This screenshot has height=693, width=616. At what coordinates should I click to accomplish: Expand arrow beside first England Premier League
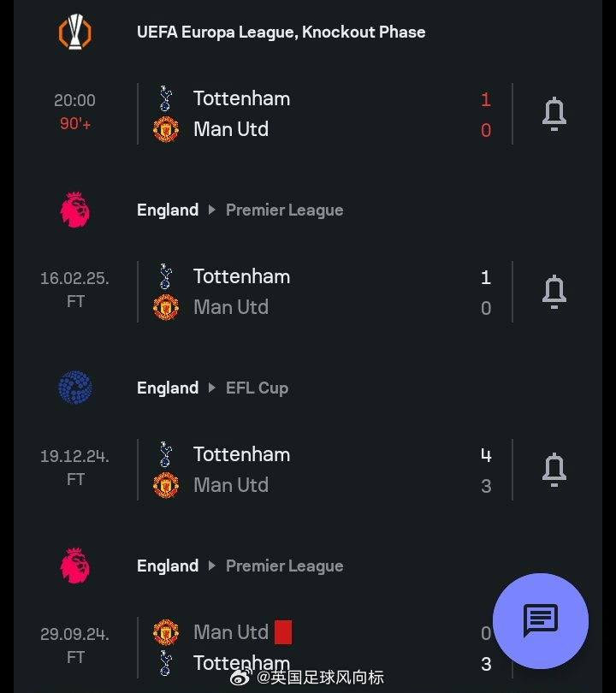pyautogui.click(x=211, y=210)
